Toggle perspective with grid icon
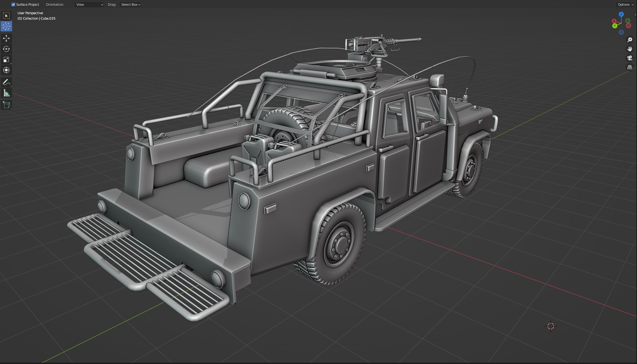 click(x=630, y=67)
